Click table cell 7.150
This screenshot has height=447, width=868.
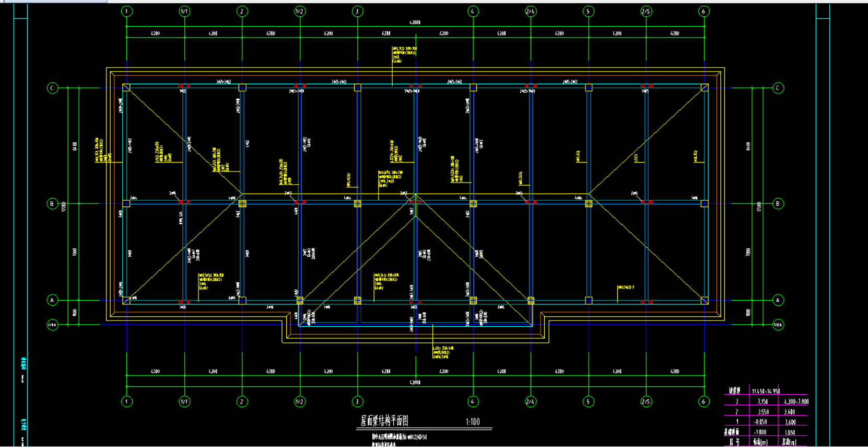point(763,402)
